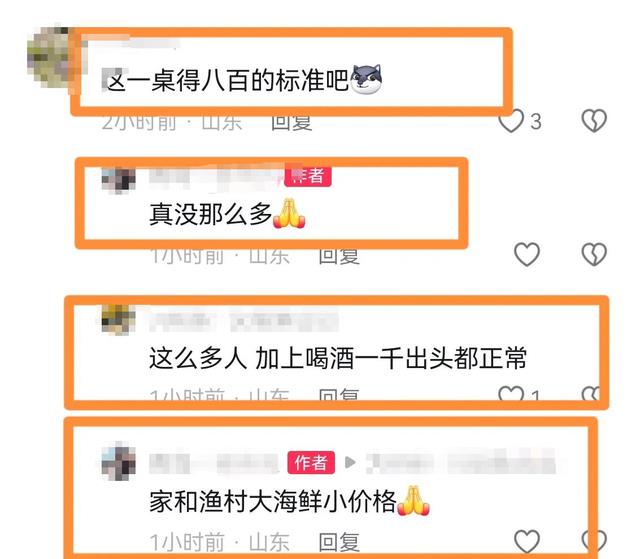Like the 家和渔村大海鲜小价格 reply
Viewport: 640px width, 559px height.
click(527, 541)
